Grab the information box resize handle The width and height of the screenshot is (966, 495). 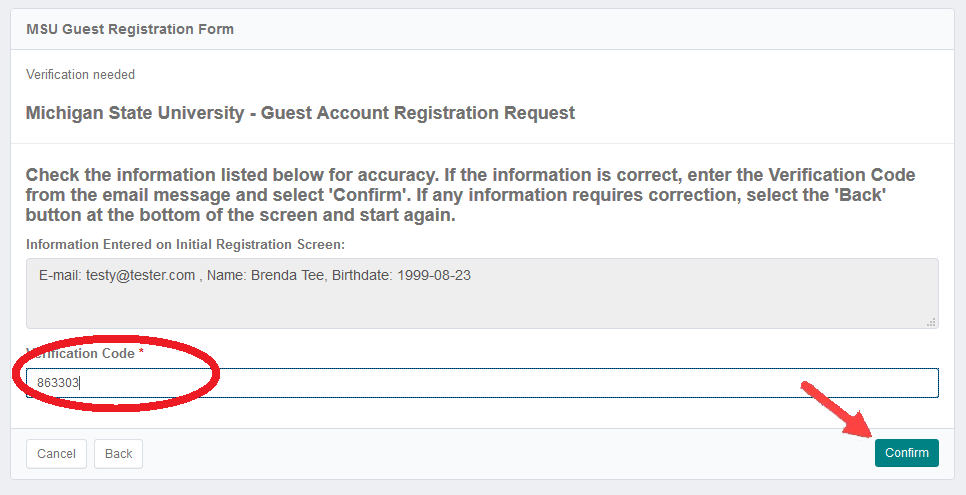[932, 322]
